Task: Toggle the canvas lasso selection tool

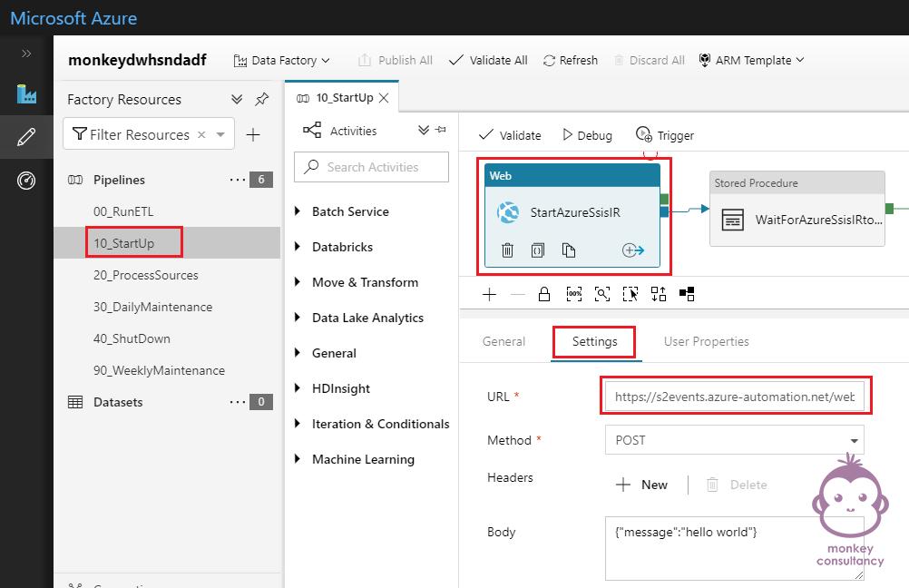Action: point(630,294)
